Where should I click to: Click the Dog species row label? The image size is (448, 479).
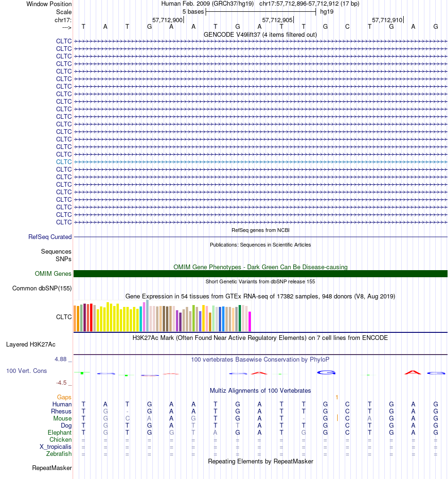pyautogui.click(x=66, y=426)
